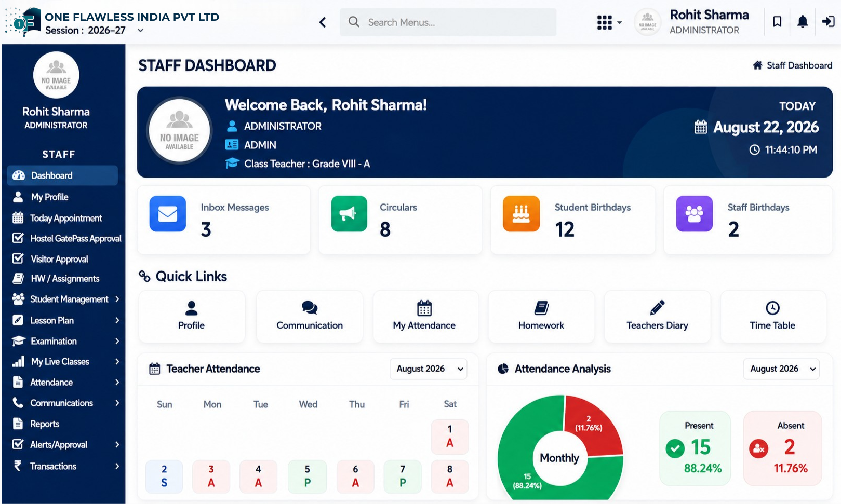Screen dimensions: 841x504
Task: Click the sidebar profile avatar image
Action: (x=56, y=75)
